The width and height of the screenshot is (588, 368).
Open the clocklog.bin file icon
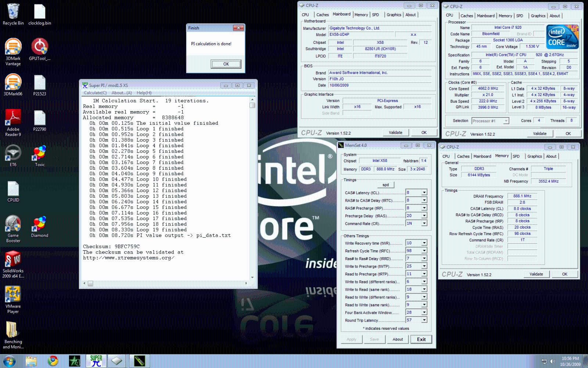[40, 15]
